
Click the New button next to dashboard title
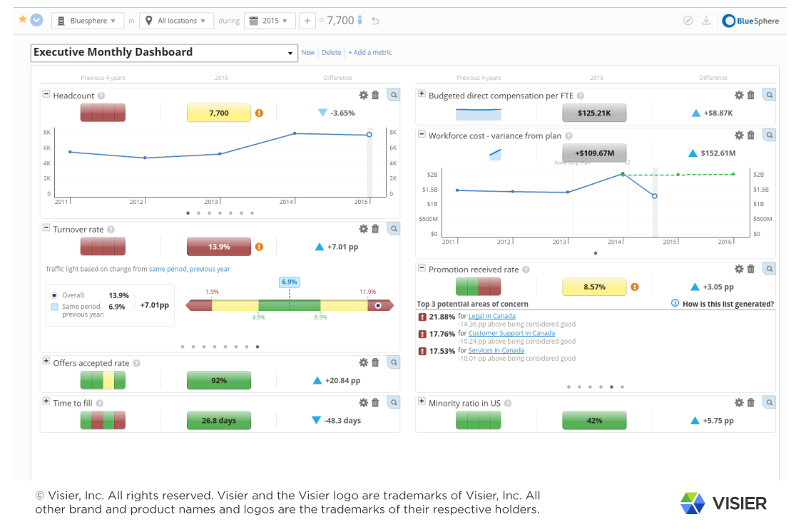pyautogui.click(x=307, y=52)
